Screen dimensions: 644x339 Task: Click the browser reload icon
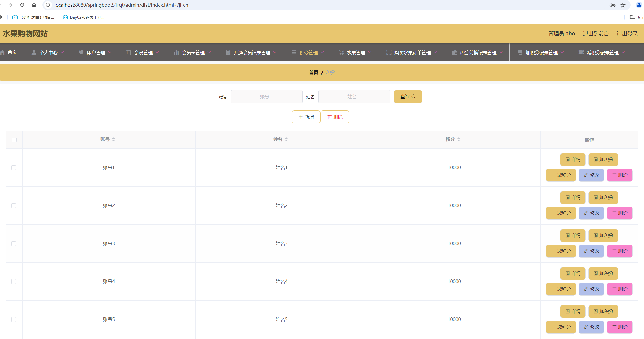[22, 5]
